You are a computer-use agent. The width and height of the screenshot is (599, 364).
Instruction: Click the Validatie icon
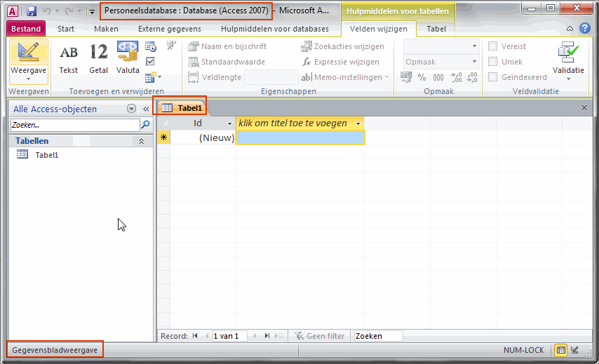click(x=568, y=53)
